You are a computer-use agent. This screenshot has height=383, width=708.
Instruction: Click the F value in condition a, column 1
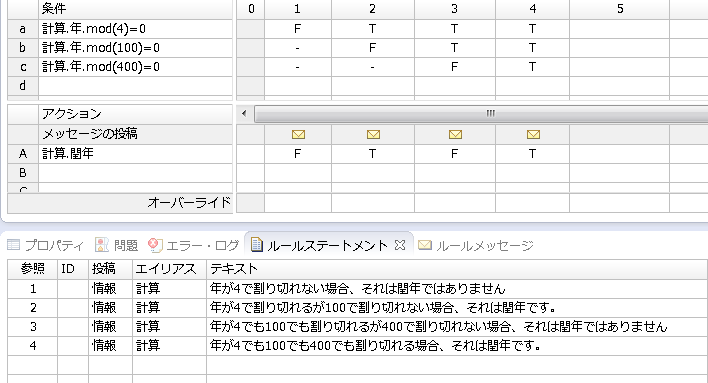point(298,29)
